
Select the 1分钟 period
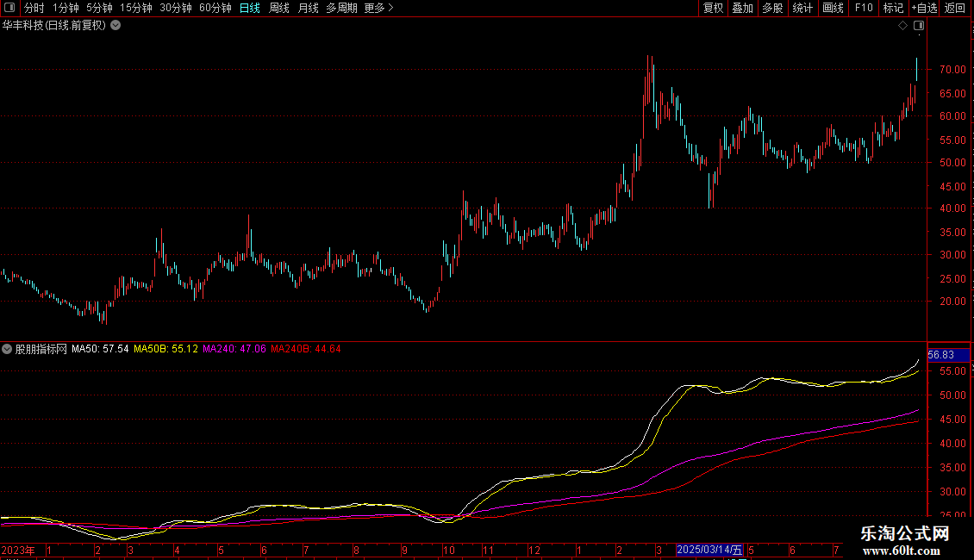coord(66,8)
